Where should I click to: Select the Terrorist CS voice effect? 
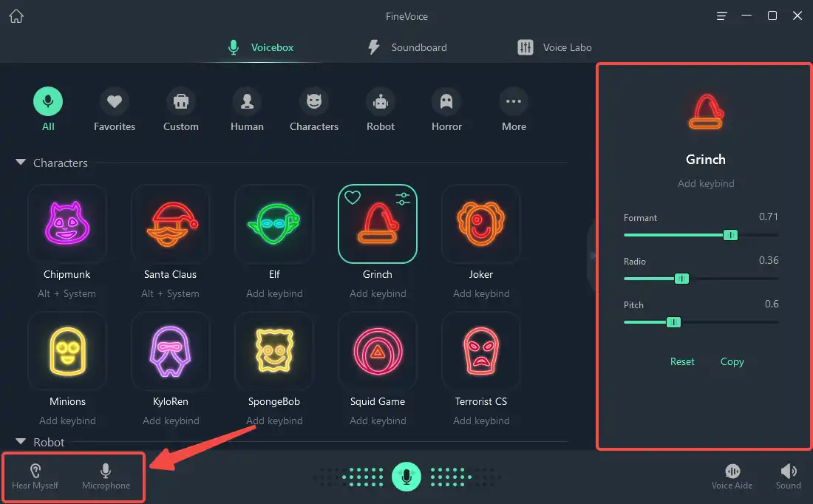[x=481, y=351]
